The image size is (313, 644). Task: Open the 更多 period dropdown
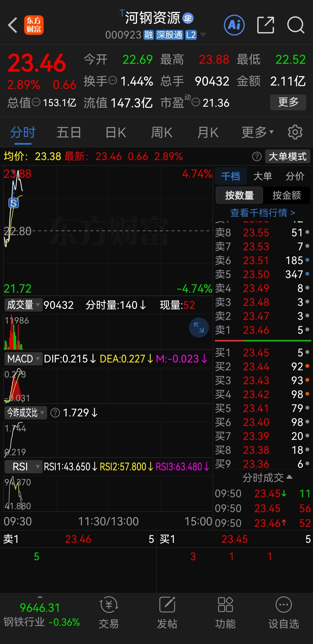(257, 132)
